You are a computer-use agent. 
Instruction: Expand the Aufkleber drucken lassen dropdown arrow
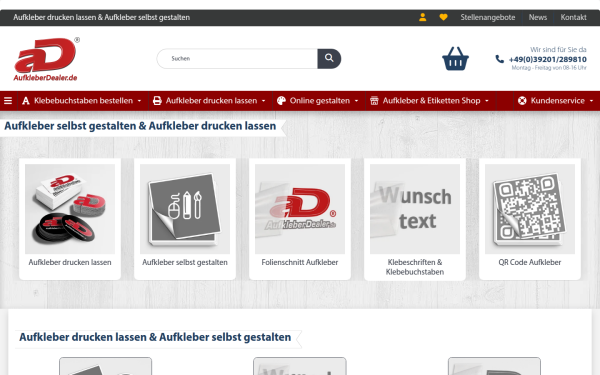(263, 101)
